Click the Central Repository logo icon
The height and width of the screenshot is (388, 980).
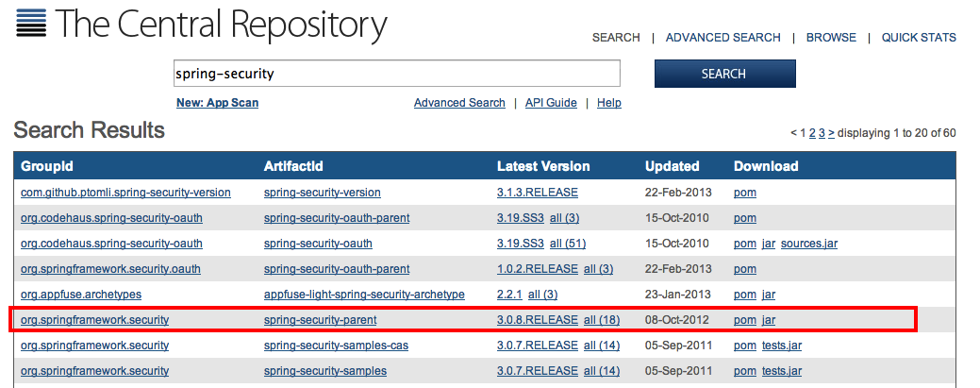click(x=30, y=22)
